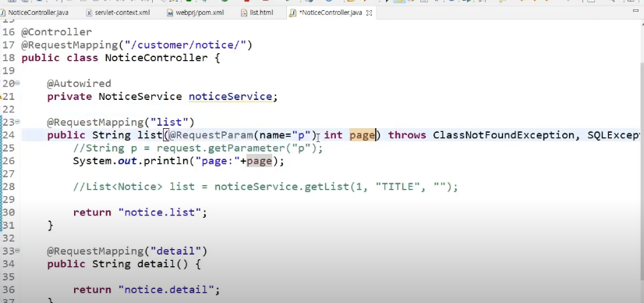Click the underlined noticeService field name
Image resolution: width=644 pixels, height=303 pixels.
click(x=230, y=97)
